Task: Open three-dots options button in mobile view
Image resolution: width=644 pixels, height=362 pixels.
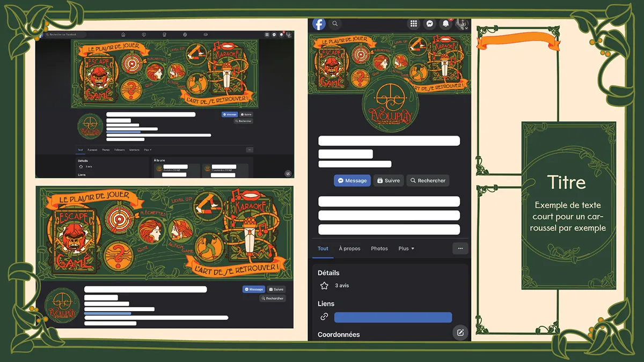Action: (x=460, y=248)
